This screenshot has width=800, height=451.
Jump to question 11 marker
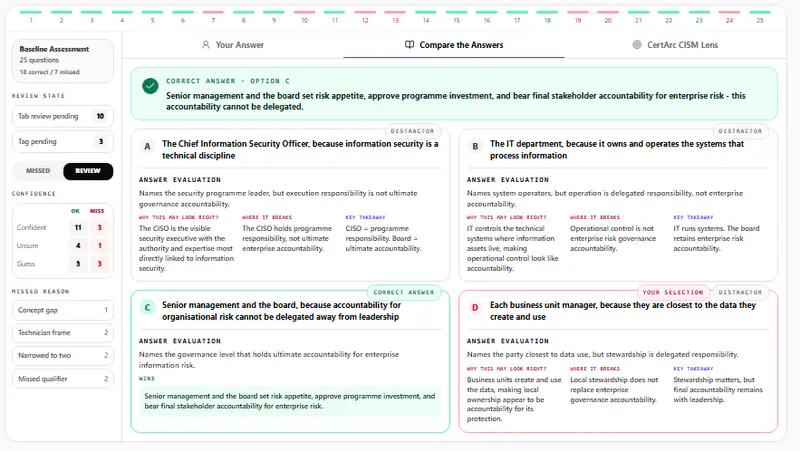point(335,16)
